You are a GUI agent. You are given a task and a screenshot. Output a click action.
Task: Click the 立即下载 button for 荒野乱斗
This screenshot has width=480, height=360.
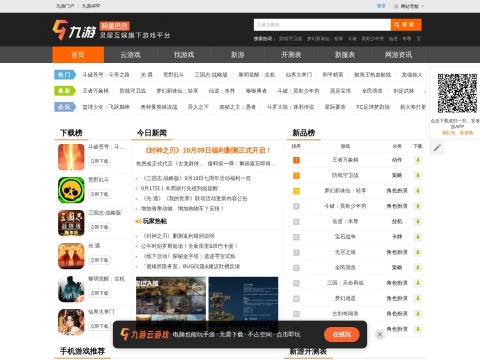99,194
